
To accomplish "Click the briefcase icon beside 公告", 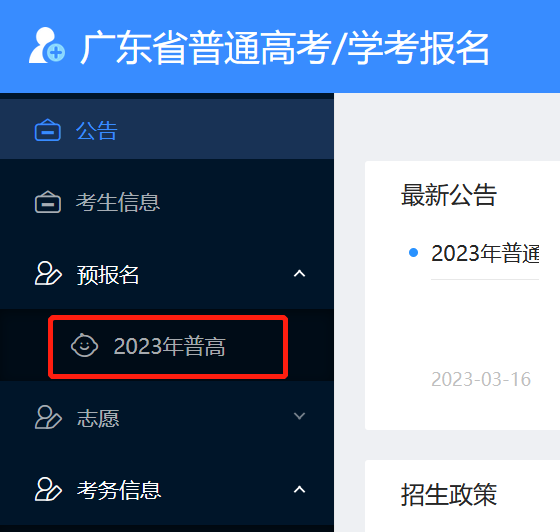I will pos(48,130).
